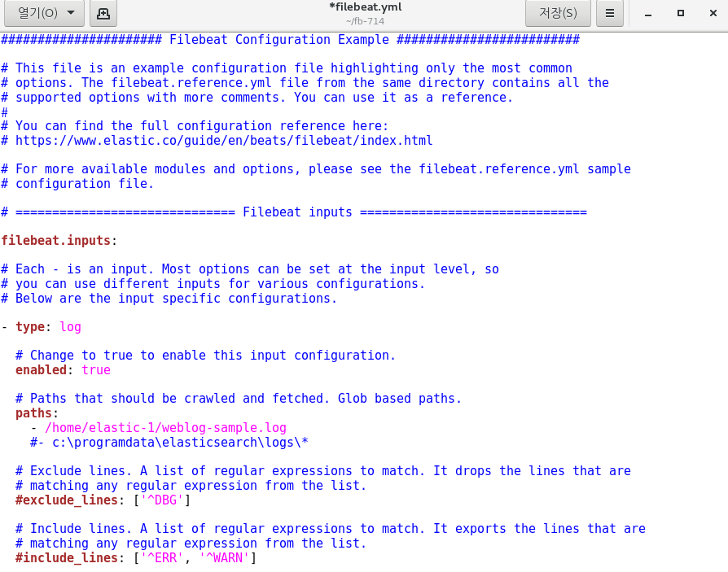Viewport: 728px width, 572px height.
Task: Click the '^DBG' regex value
Action: [x=162, y=500]
